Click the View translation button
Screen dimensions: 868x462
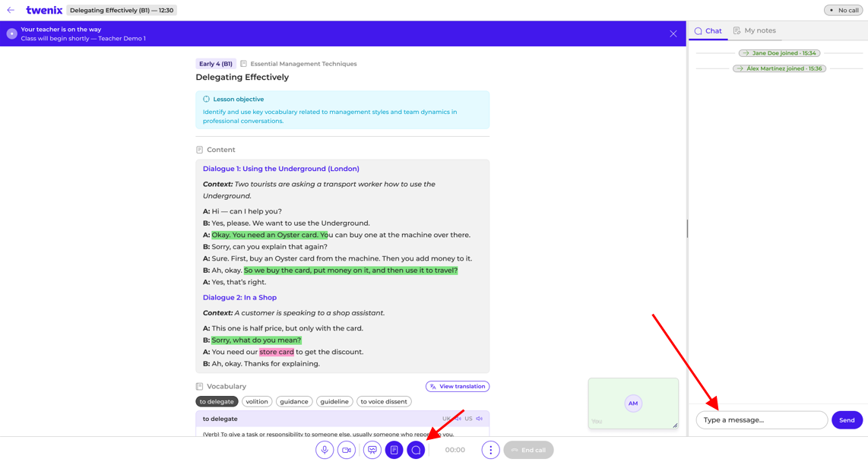click(458, 386)
